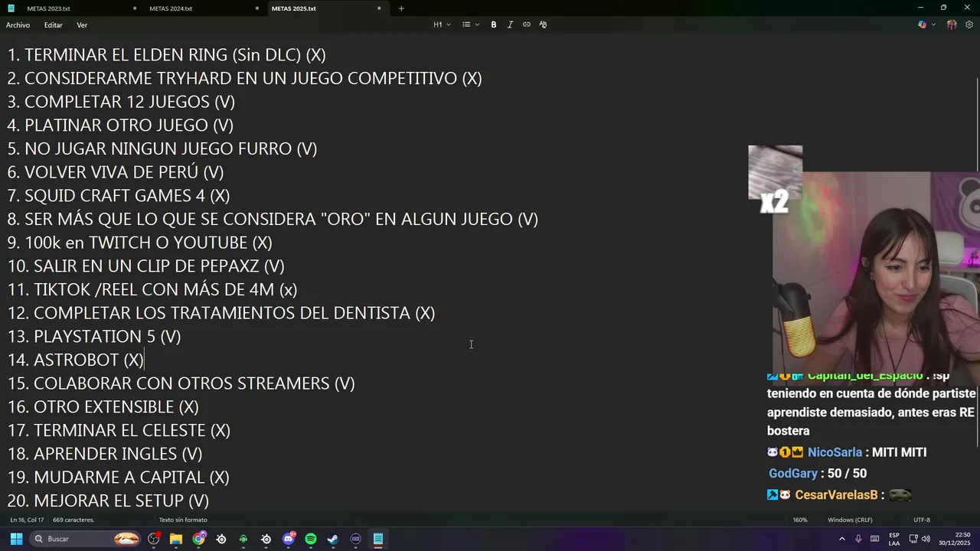This screenshot has height=551, width=980.
Task: Click line '14. ASTROBOT (X)'
Action: pyautogui.click(x=76, y=360)
